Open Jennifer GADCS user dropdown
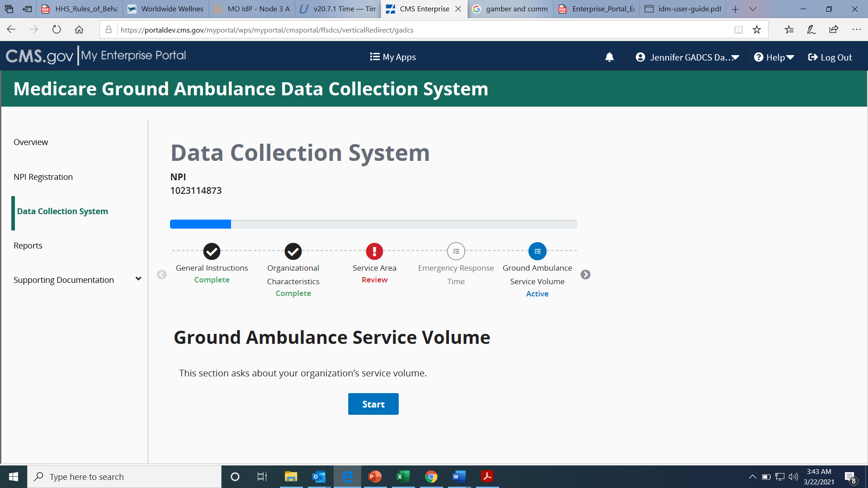The image size is (868, 488). coord(687,57)
